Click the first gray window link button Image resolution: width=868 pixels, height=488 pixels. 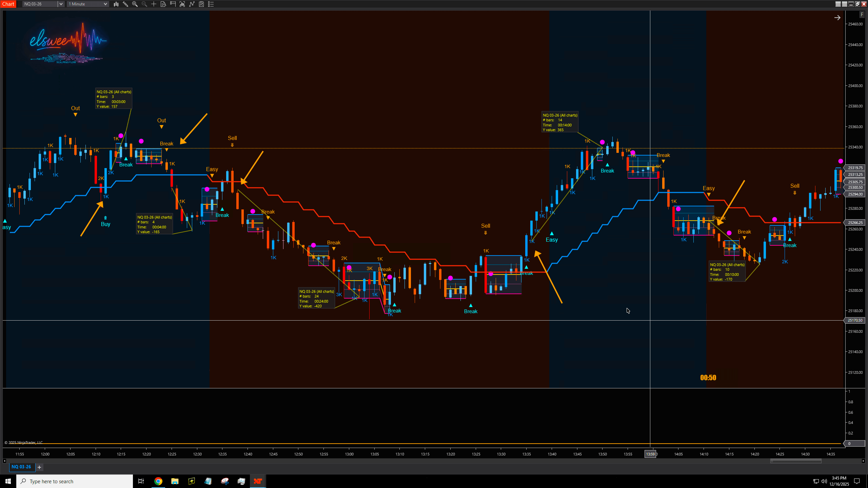click(838, 4)
